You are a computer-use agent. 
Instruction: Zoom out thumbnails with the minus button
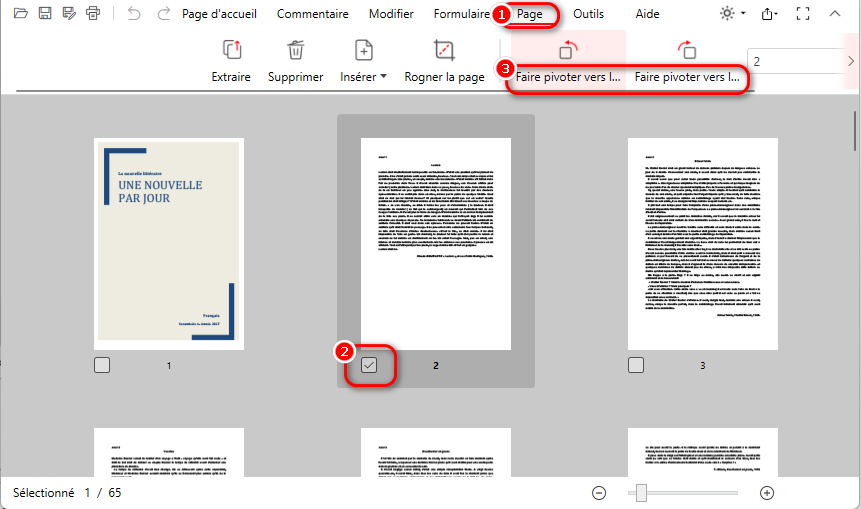599,493
